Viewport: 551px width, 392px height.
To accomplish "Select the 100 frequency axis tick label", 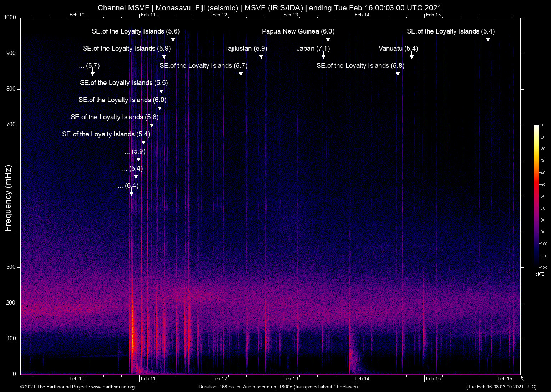I will (11, 338).
